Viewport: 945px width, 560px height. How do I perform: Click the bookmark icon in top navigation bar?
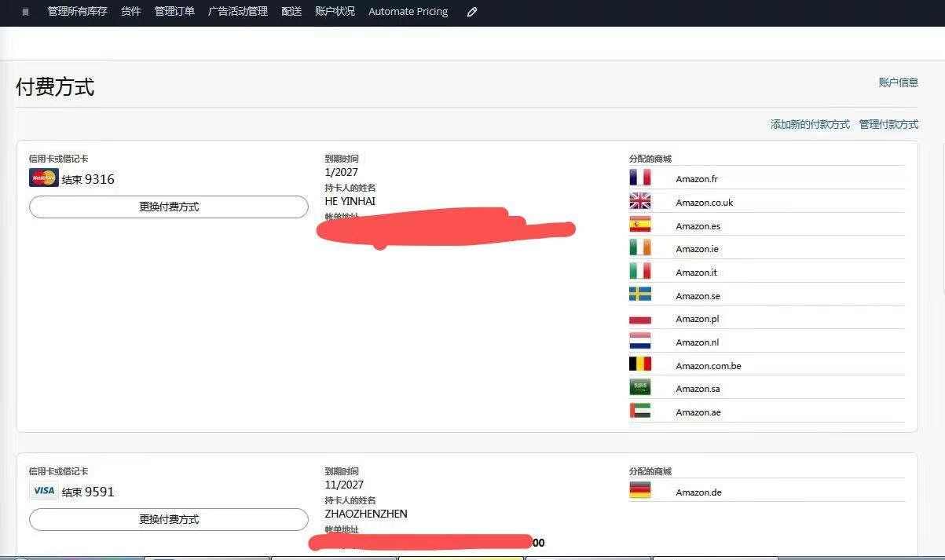tap(25, 13)
